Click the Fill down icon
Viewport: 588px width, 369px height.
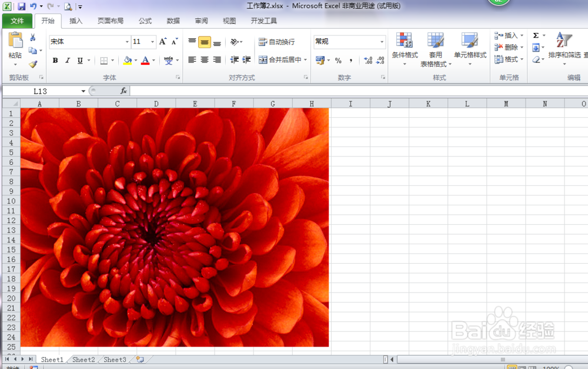click(x=536, y=47)
